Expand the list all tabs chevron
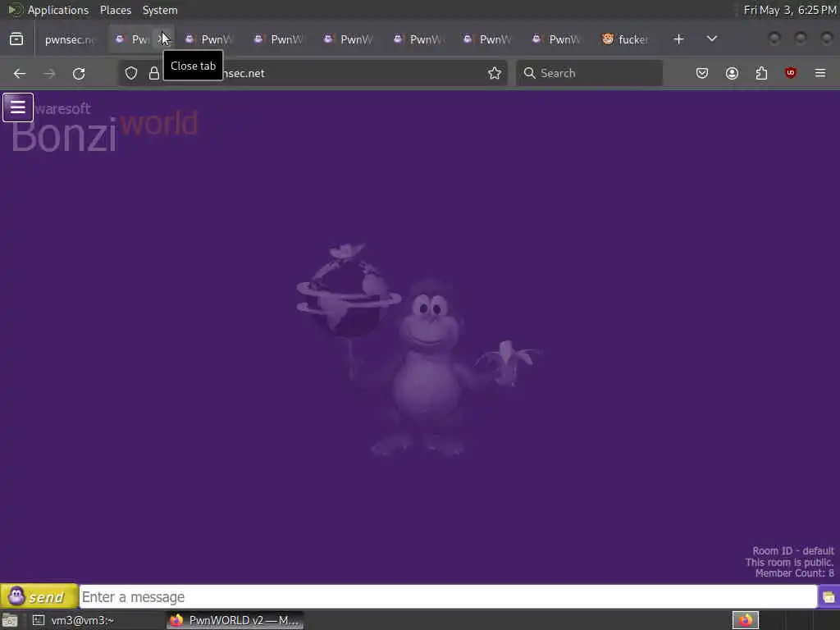Screen dimensions: 840x630 click(x=712, y=39)
